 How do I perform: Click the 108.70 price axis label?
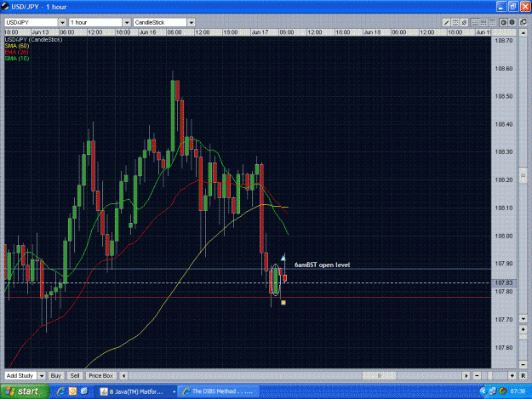pos(504,41)
